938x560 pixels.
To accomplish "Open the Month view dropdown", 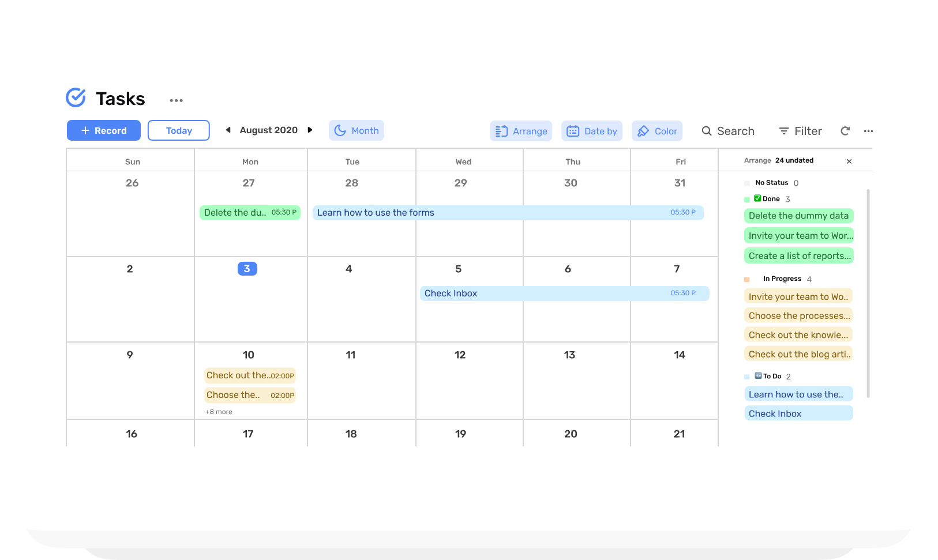I will [x=356, y=130].
